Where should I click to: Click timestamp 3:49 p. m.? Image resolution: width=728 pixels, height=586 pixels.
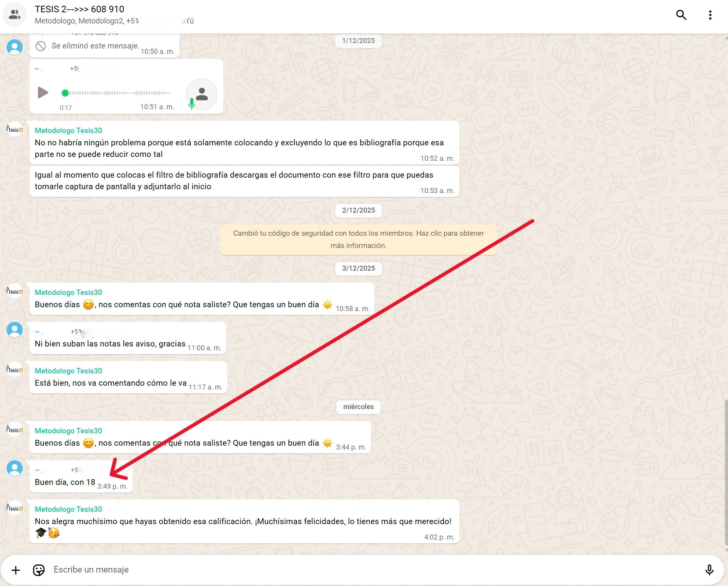(x=112, y=486)
